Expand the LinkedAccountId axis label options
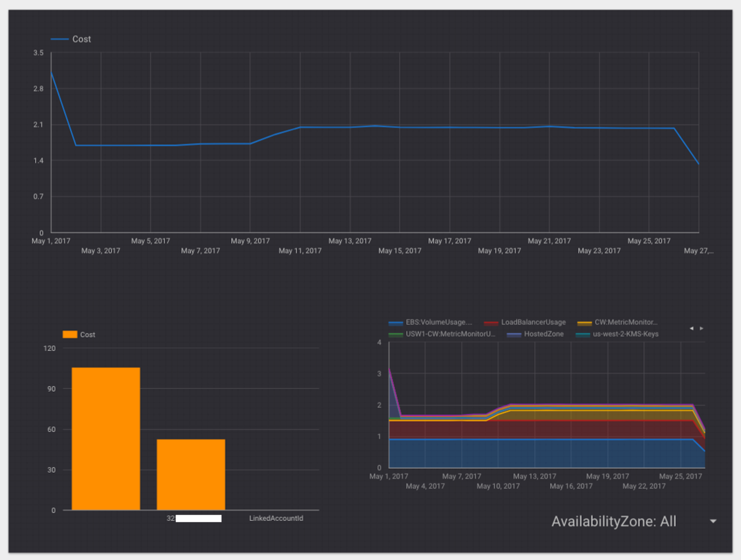741x560 pixels. point(276,518)
